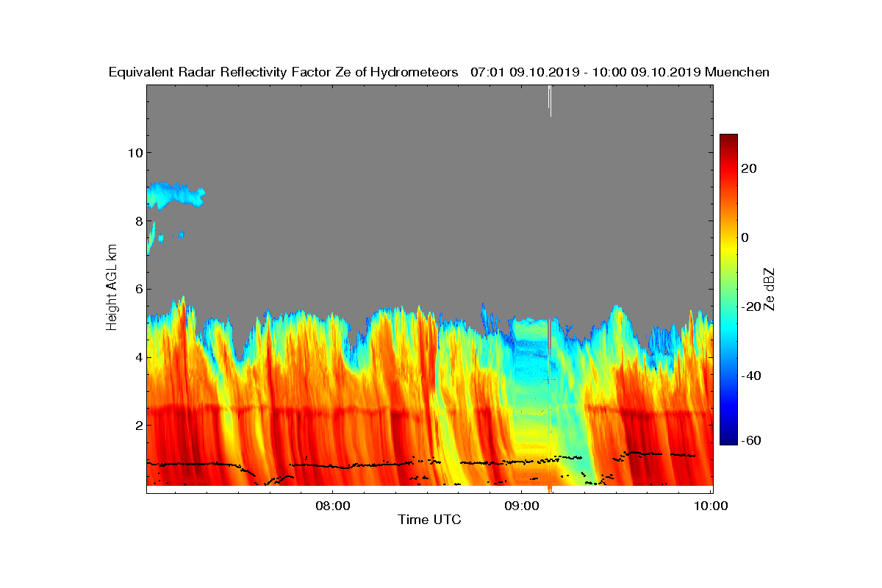Click the 'Height AGL km' axis label
Screen dimensions: 882x588
(112, 288)
